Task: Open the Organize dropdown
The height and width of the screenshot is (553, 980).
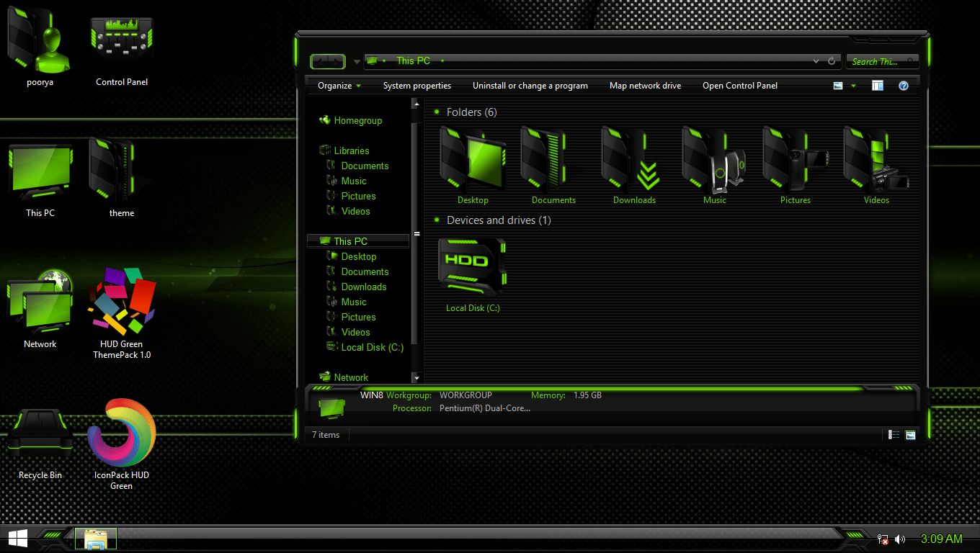Action: point(336,85)
